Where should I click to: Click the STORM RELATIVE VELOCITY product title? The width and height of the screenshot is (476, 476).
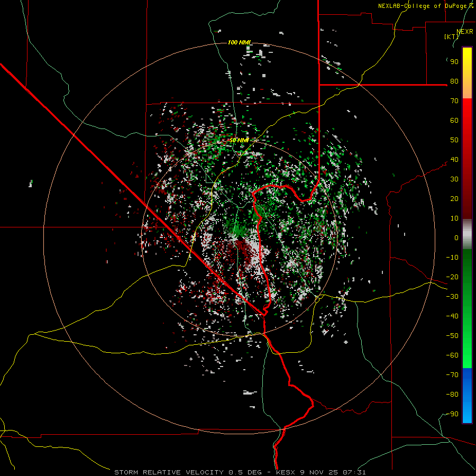169,472
